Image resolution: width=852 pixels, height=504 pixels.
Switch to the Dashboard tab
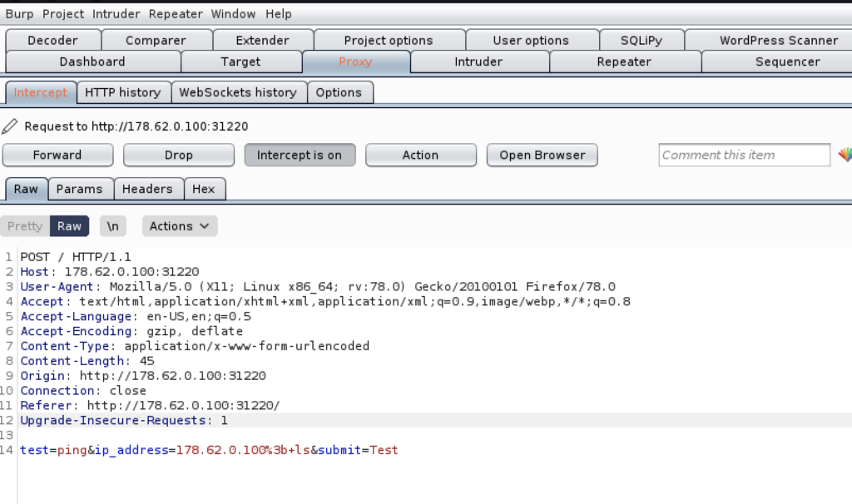[92, 62]
